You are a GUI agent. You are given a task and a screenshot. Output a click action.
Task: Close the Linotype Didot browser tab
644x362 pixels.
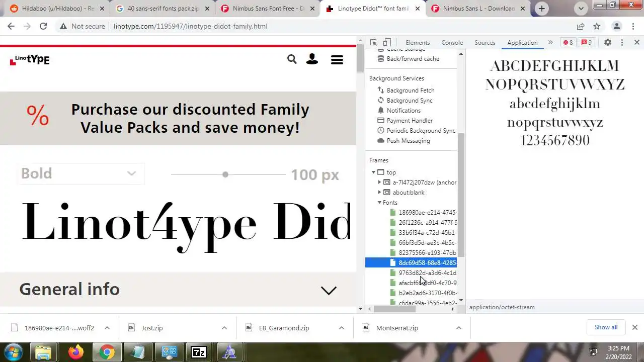click(x=417, y=9)
